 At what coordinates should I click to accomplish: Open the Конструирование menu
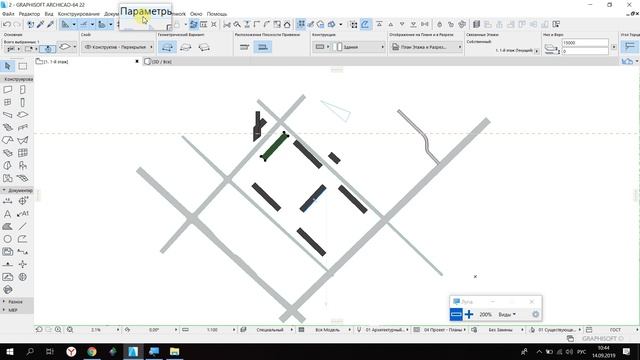(79, 14)
